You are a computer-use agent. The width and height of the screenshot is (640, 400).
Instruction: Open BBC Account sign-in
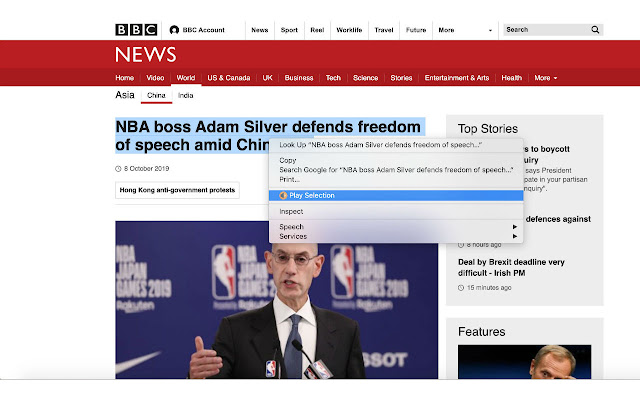197,30
